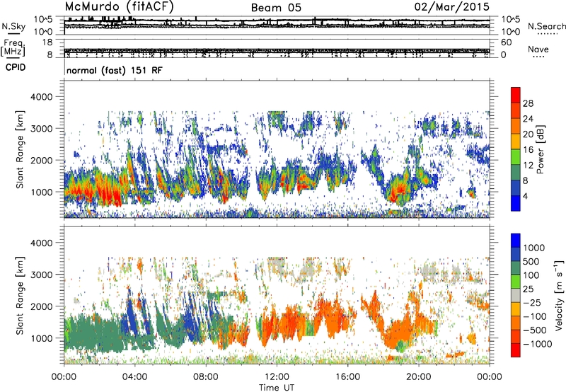The height and width of the screenshot is (392, 566).
Task: Click the red bottom of velocity color bar
Action: (x=516, y=350)
